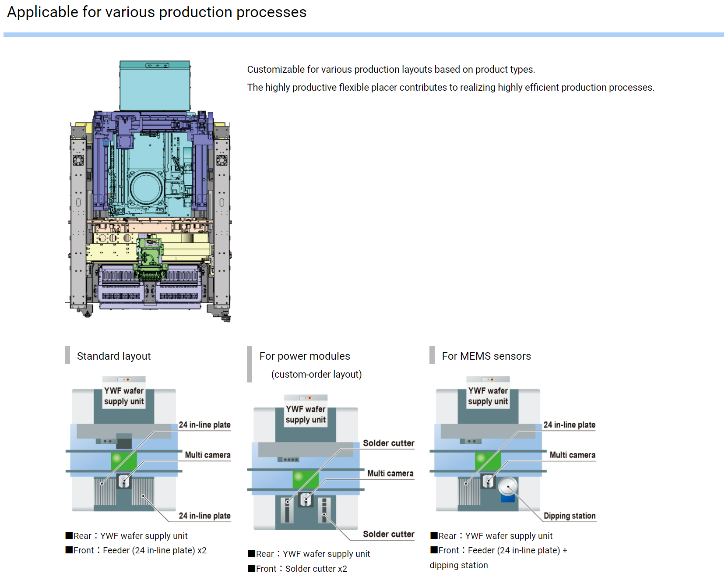The width and height of the screenshot is (728, 577).
Task: Click the multi camera icon in power modules diagram
Action: [x=306, y=499]
